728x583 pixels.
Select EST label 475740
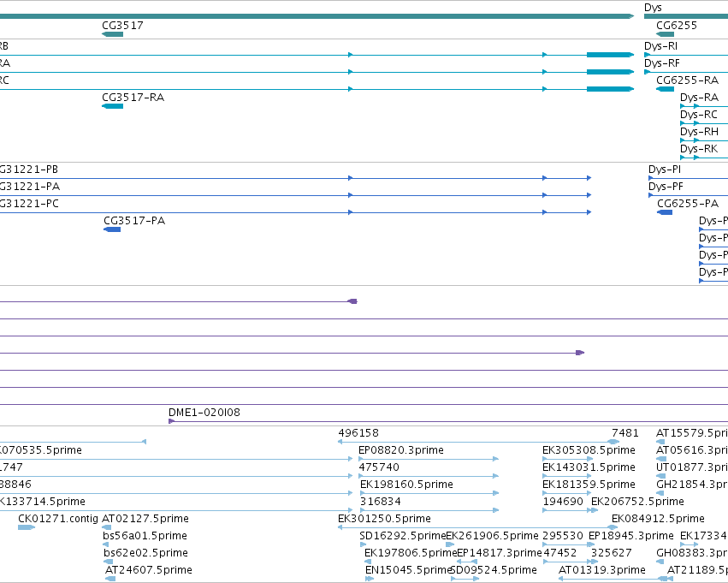click(379, 467)
